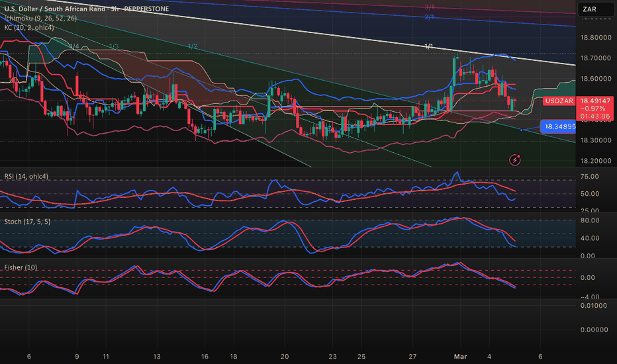Click the date 25 on time axis
The height and width of the screenshot is (364, 617).
click(x=361, y=357)
